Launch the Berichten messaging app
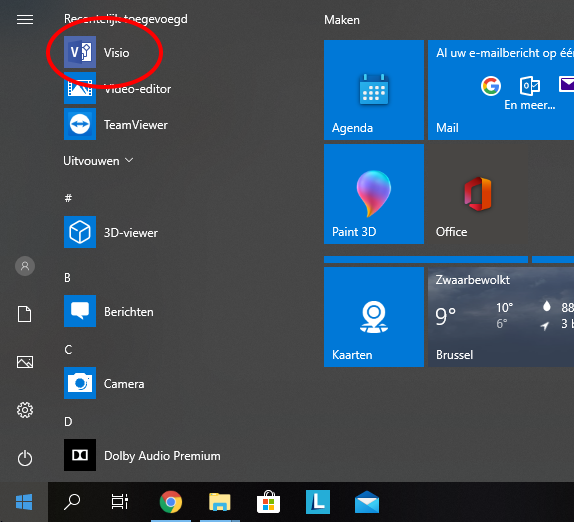This screenshot has height=522, width=574. [109, 311]
